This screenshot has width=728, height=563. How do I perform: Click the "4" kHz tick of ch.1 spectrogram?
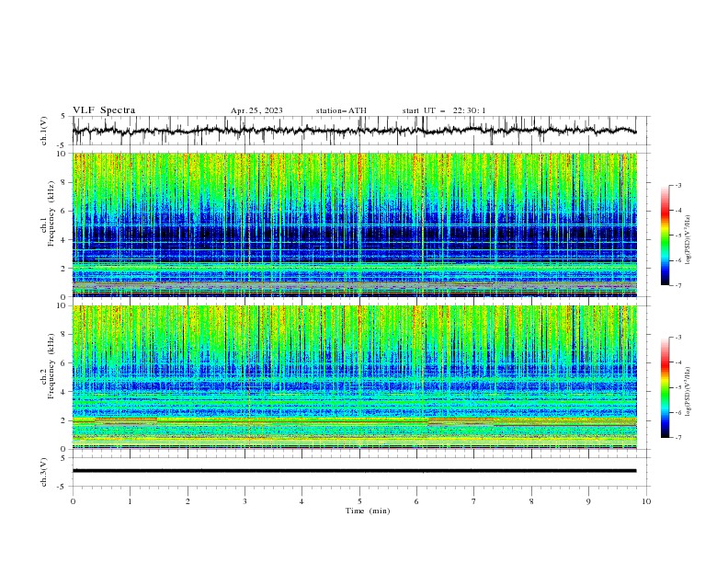pos(65,240)
